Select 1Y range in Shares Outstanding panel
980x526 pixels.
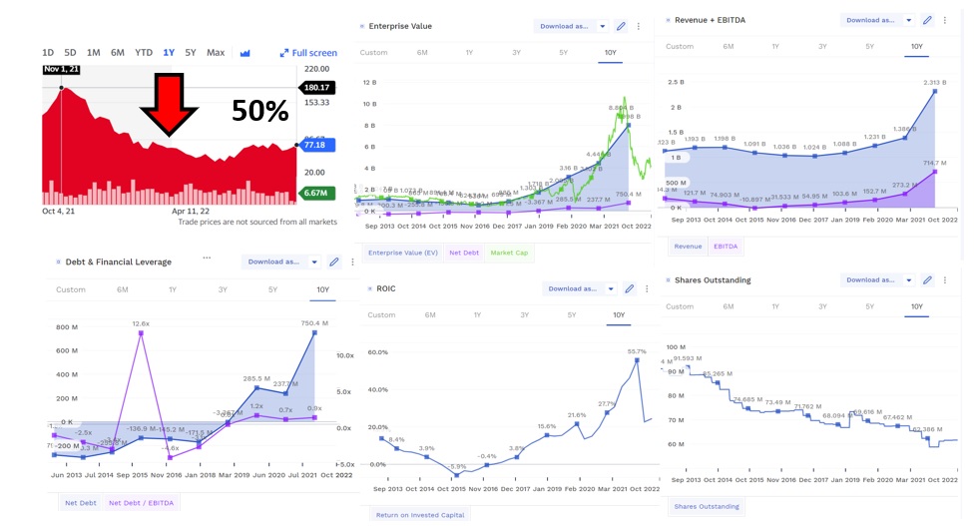775,306
